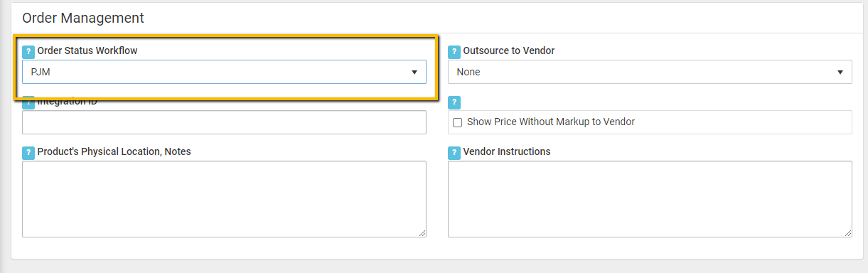The width and height of the screenshot is (868, 273).
Task: Click inside Product's Physical Location, Notes textarea
Action: [x=224, y=199]
